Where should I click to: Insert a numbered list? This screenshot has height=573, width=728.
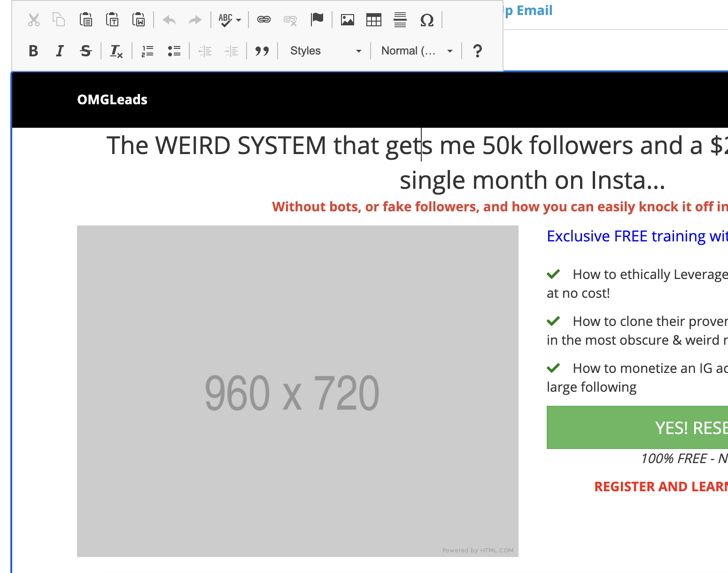tap(147, 51)
